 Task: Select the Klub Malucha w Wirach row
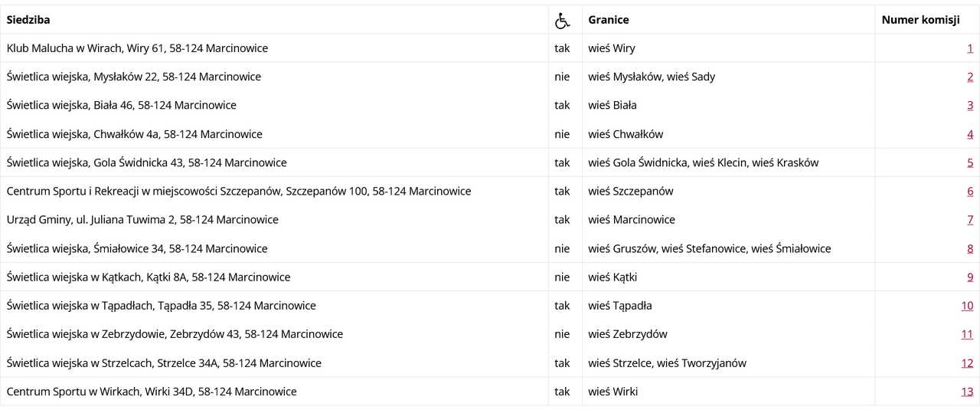(x=490, y=48)
